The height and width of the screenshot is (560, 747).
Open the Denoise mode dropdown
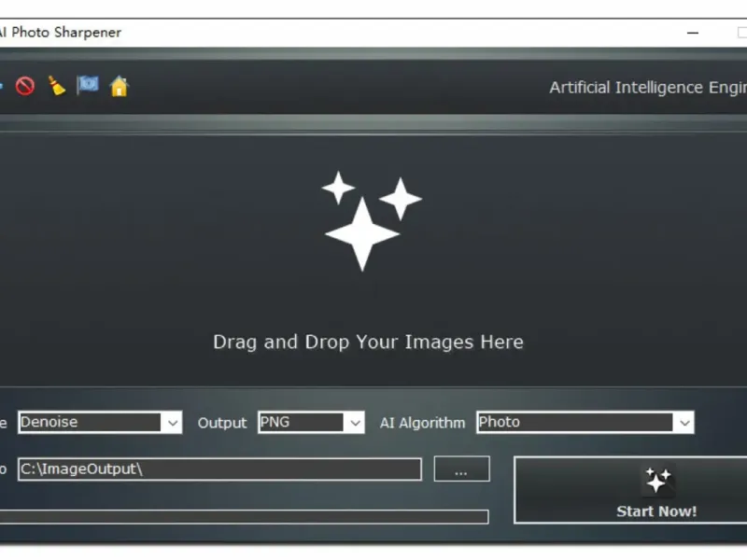(x=100, y=423)
